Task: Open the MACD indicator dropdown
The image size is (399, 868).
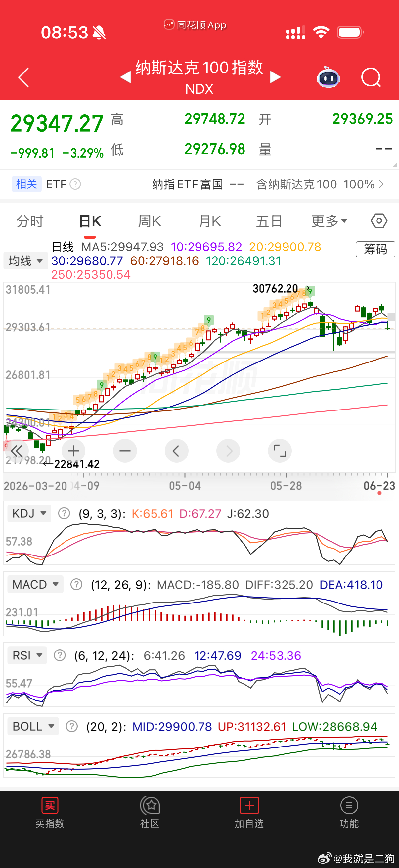Action: [35, 584]
